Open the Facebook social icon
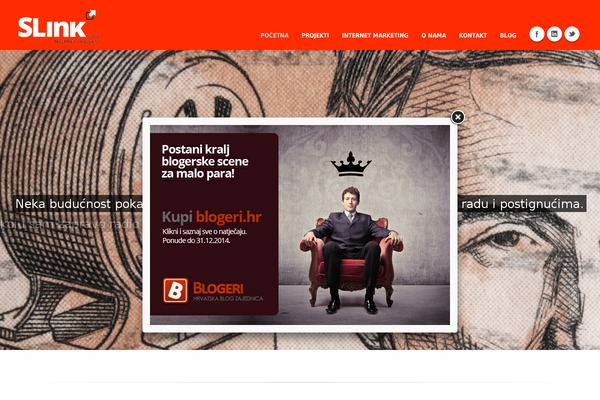600x400 pixels. [x=536, y=34]
